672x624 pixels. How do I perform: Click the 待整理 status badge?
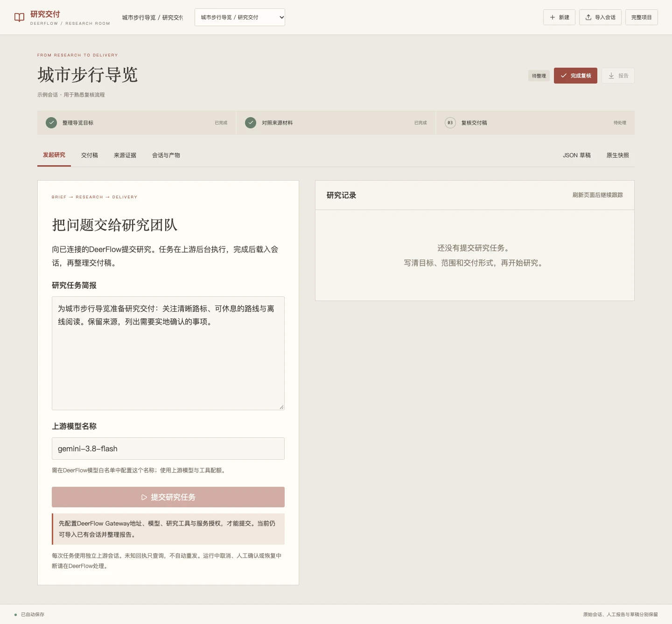pyautogui.click(x=539, y=76)
